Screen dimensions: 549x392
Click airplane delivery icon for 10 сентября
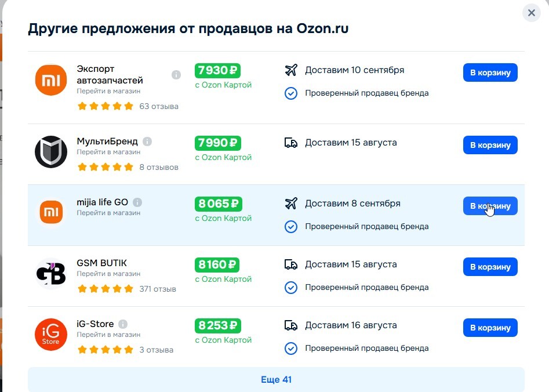[291, 71]
